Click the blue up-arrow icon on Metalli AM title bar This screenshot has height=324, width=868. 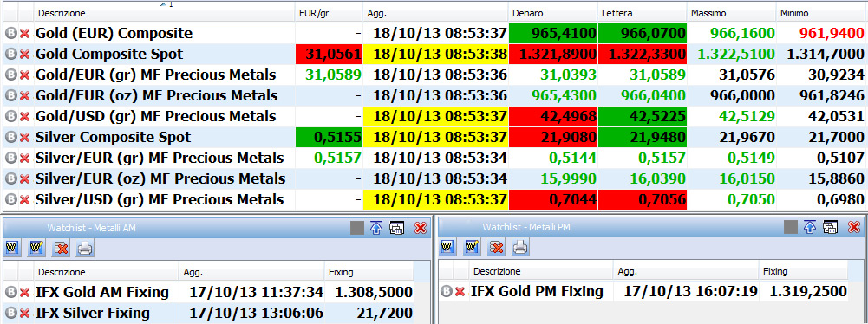(x=375, y=228)
